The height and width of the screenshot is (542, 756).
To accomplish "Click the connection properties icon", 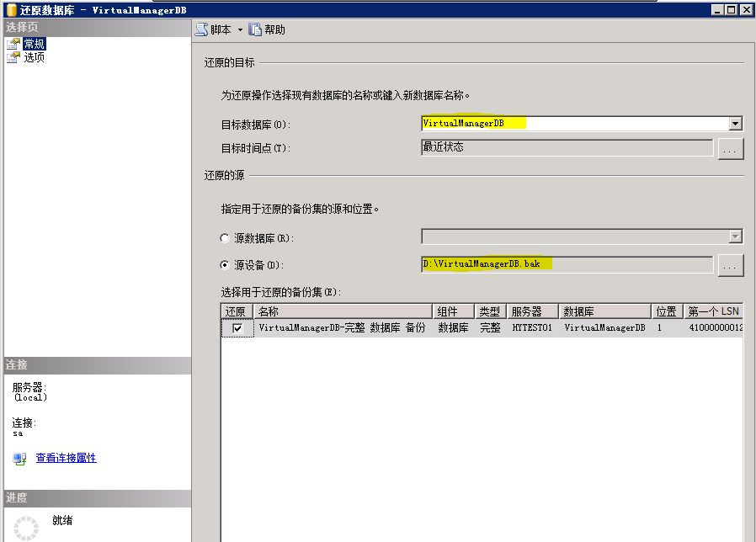I will tap(19, 459).
